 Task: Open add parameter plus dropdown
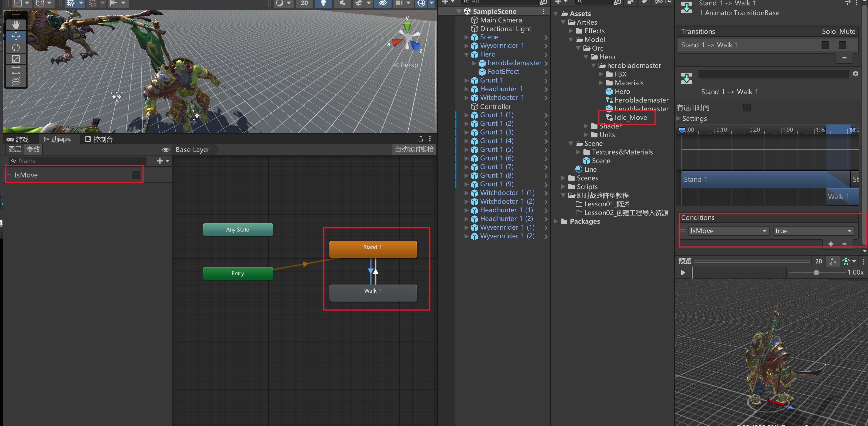tap(163, 161)
